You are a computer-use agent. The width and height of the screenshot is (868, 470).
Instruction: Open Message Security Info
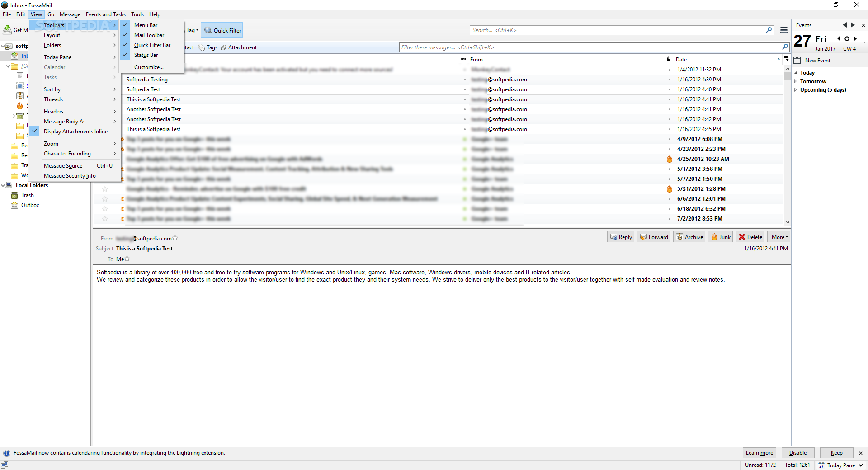(x=75, y=176)
